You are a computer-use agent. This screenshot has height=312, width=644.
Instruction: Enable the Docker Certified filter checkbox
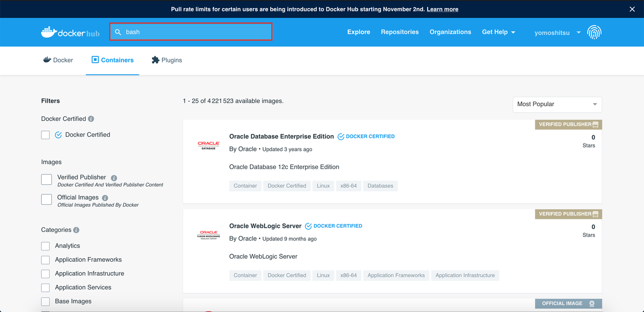click(x=46, y=135)
